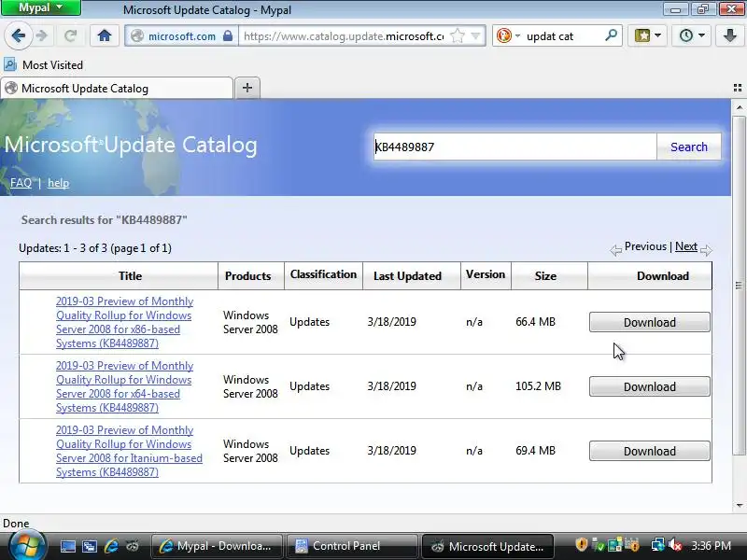Bookmark this page with the star icon
Image resolution: width=747 pixels, height=560 pixels.
coord(458,35)
